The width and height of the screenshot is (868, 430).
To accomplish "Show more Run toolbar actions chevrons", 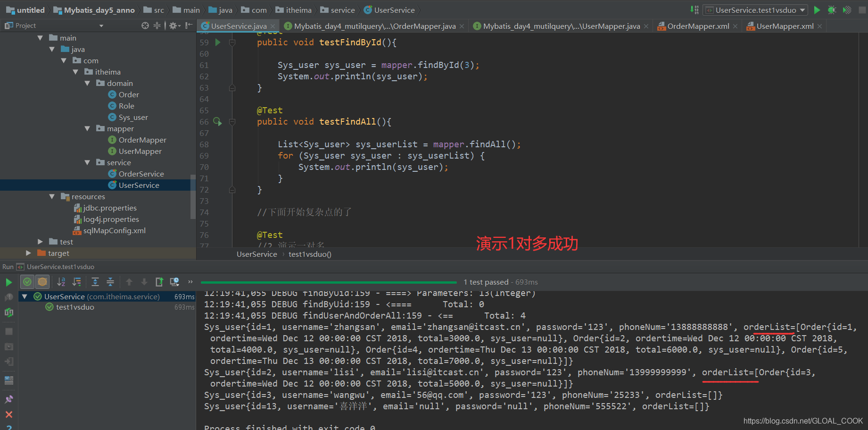I will pyautogui.click(x=190, y=282).
